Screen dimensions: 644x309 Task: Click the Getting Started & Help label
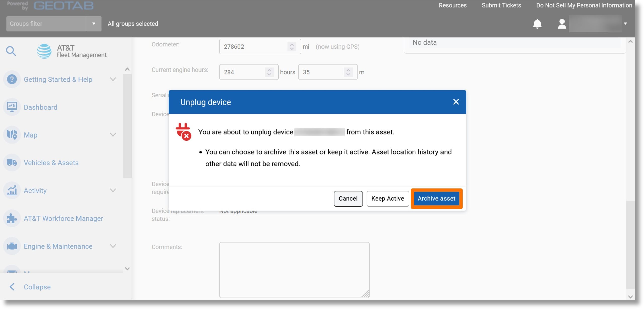pyautogui.click(x=58, y=79)
